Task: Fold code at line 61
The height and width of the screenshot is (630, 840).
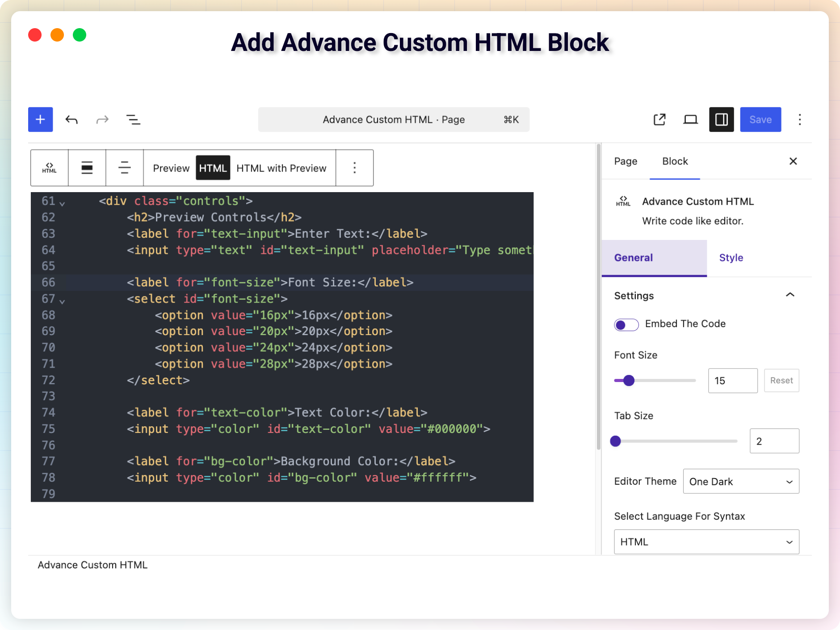Action: pos(62,203)
